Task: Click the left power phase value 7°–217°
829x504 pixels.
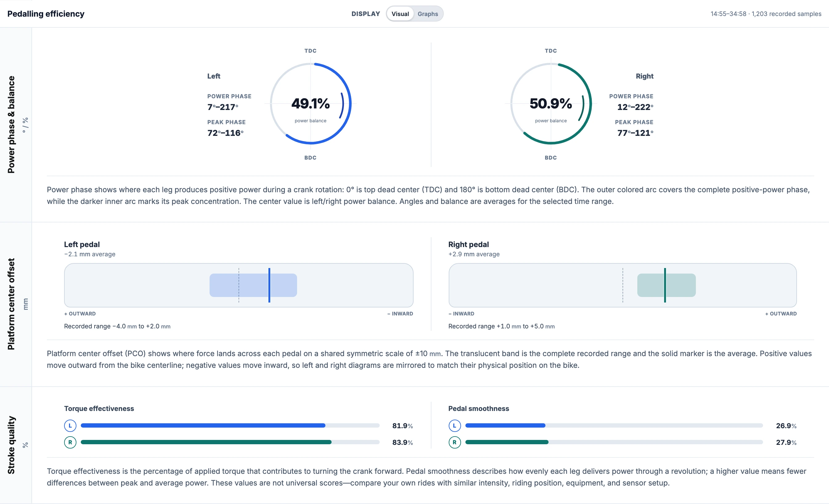Action: point(223,107)
